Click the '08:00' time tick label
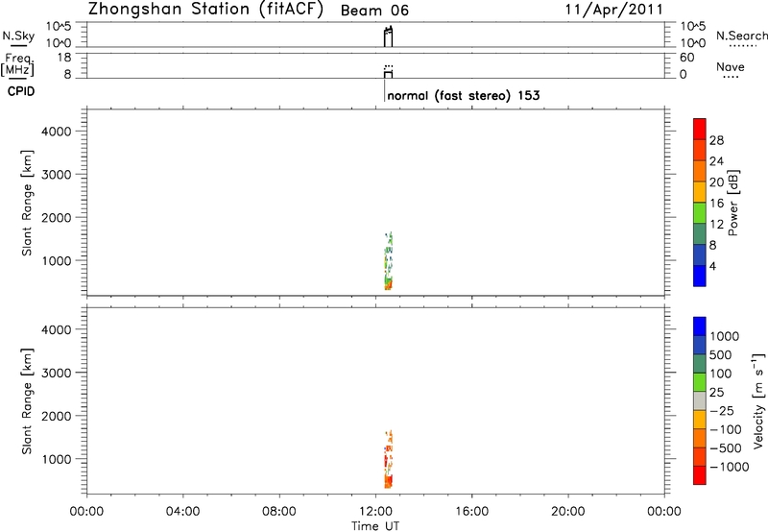 pos(279,512)
